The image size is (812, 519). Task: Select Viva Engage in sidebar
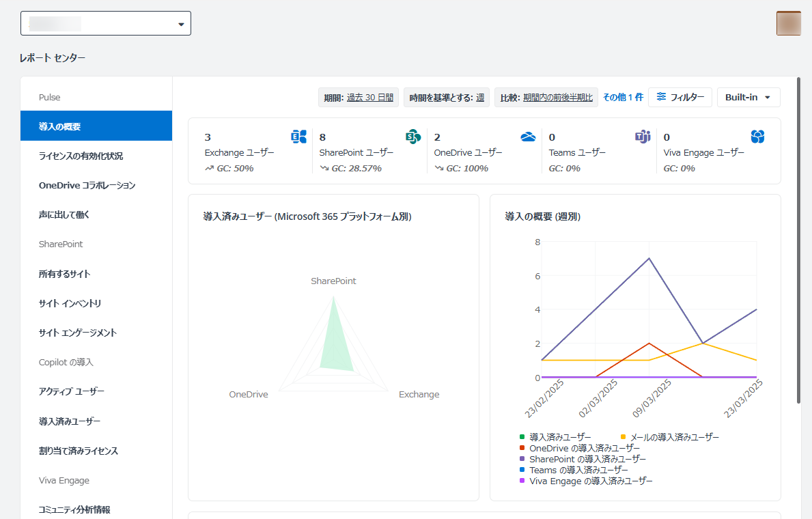click(96, 480)
